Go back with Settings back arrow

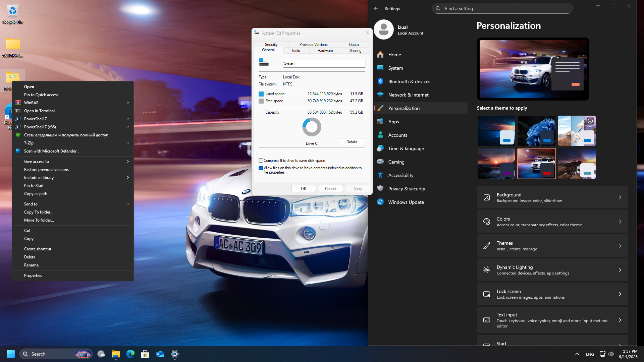pyautogui.click(x=376, y=8)
